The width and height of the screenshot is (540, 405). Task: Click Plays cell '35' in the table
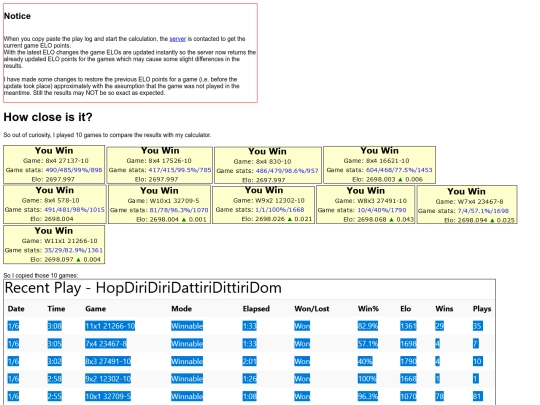(477, 326)
